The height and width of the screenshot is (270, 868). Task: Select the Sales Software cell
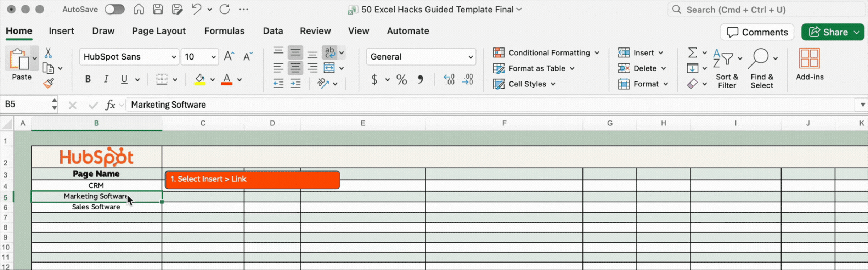click(96, 207)
